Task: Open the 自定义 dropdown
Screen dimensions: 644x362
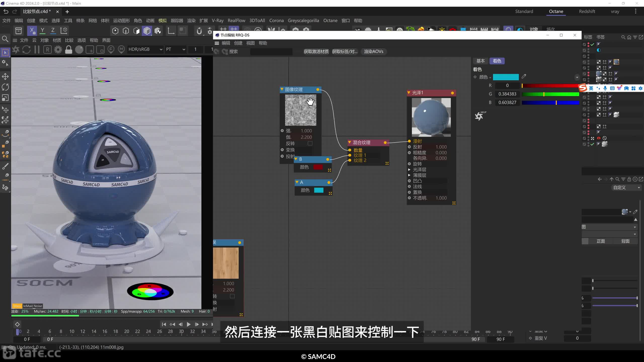Action: [626, 188]
